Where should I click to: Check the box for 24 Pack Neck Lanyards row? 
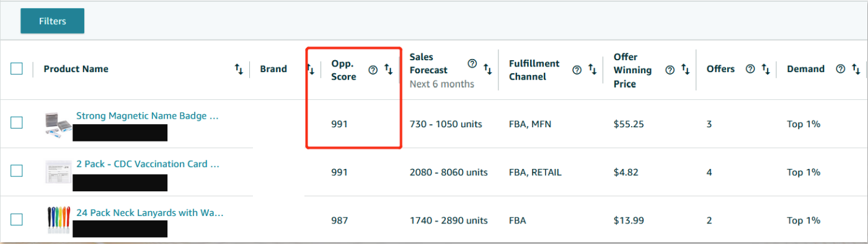pyautogui.click(x=17, y=219)
